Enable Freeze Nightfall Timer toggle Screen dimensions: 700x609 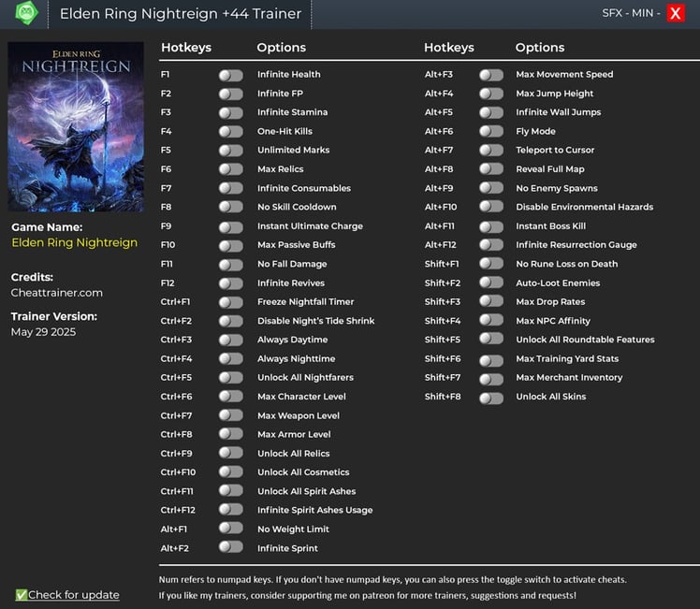point(231,302)
